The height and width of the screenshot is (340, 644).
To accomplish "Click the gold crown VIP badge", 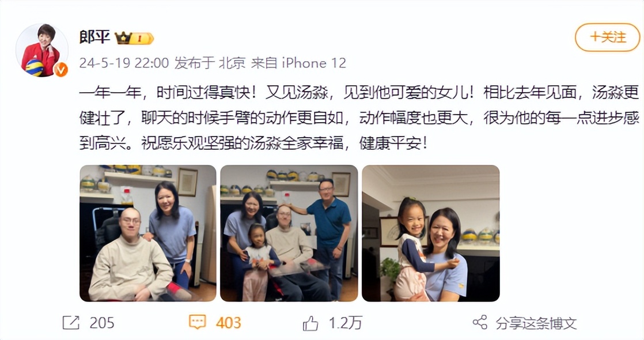I will tap(134, 38).
